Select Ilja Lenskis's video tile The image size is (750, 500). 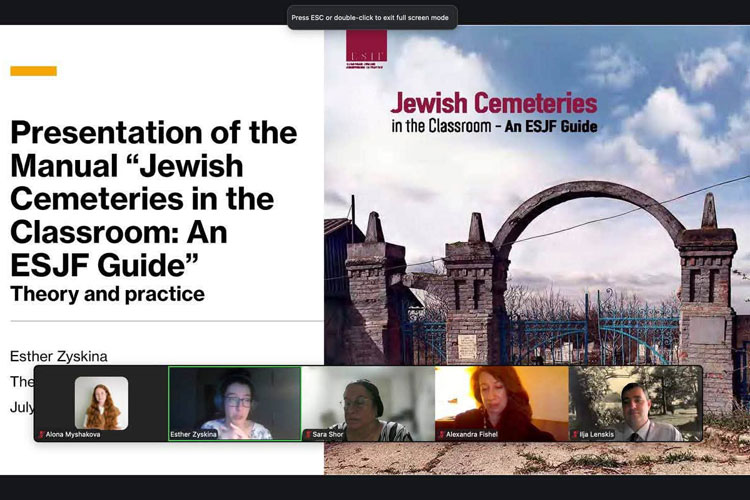tap(635, 403)
